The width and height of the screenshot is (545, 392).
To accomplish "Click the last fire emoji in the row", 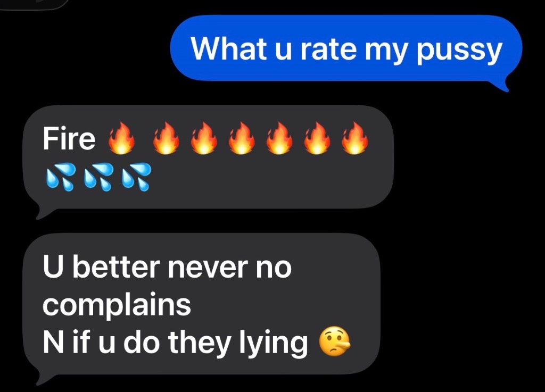I will click(x=354, y=138).
